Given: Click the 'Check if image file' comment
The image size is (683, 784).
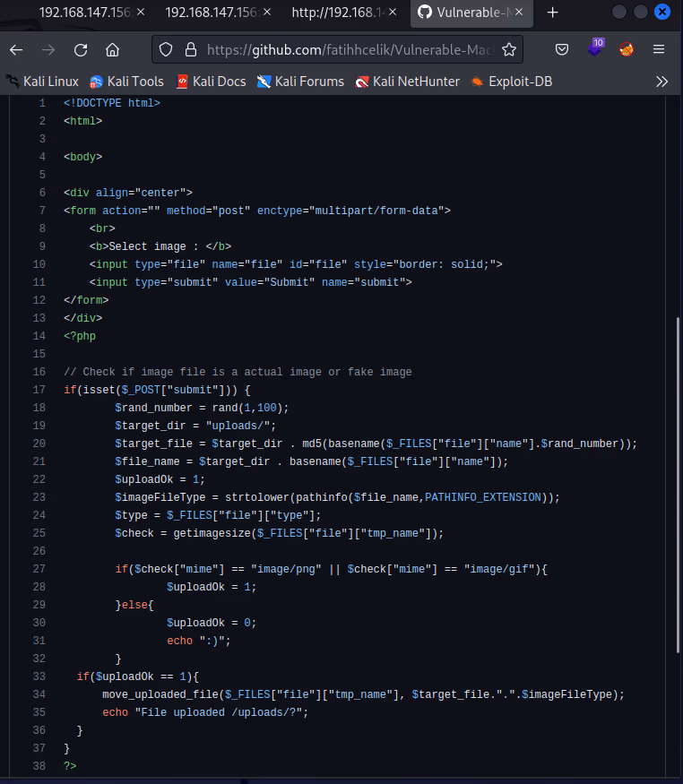Looking at the screenshot, I should (238, 372).
